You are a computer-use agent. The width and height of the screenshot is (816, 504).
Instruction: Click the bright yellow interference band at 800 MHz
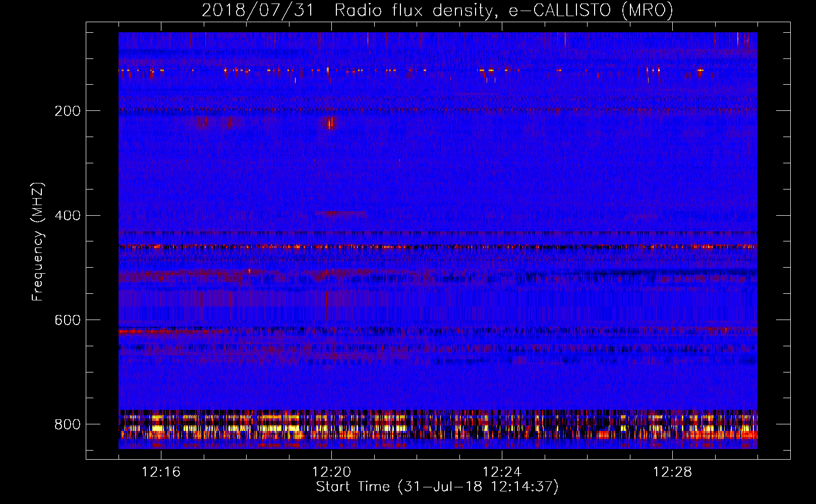click(x=438, y=428)
